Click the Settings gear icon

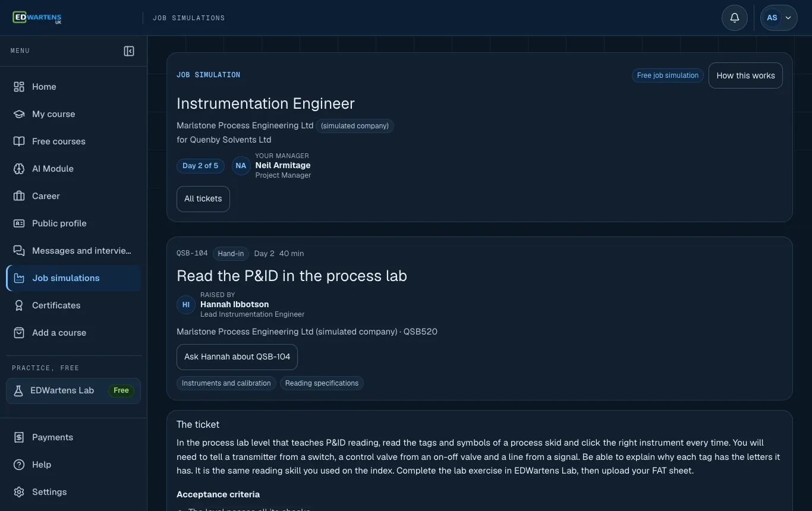click(x=19, y=492)
